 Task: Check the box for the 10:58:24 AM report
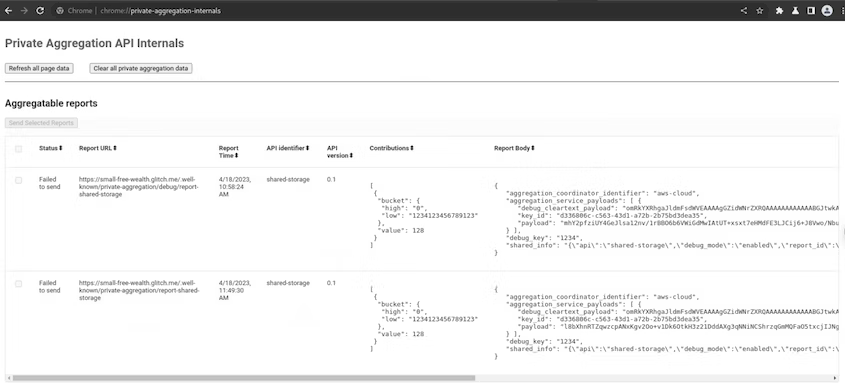pos(18,180)
